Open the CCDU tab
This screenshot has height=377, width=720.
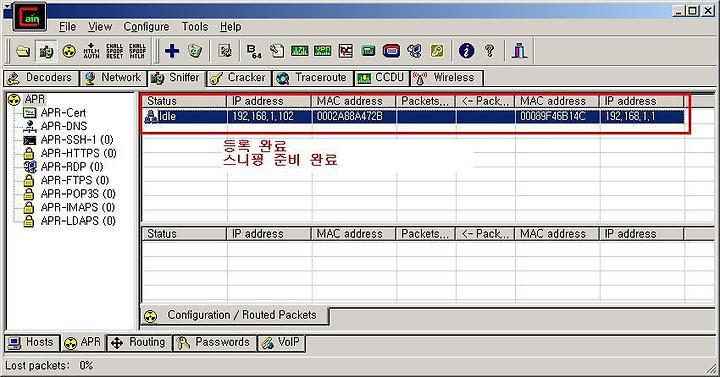pyautogui.click(x=381, y=78)
